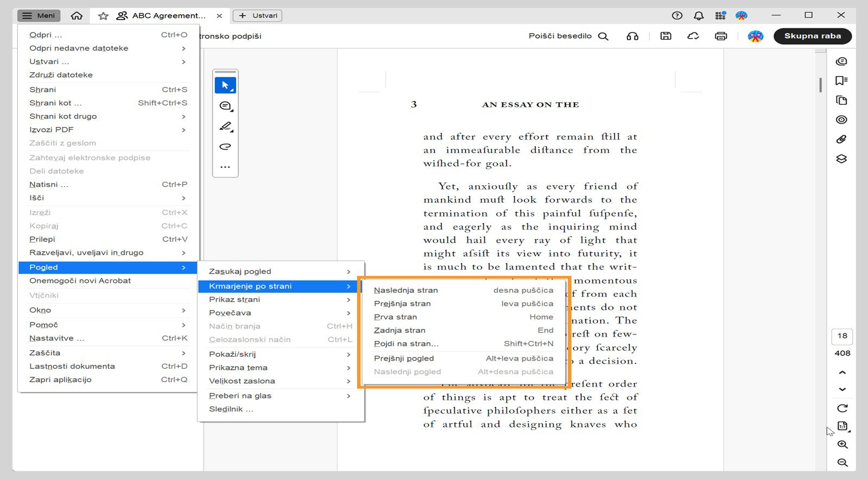The width and height of the screenshot is (868, 480).
Task: Choose Naslednja stran
Action: coord(463,290)
